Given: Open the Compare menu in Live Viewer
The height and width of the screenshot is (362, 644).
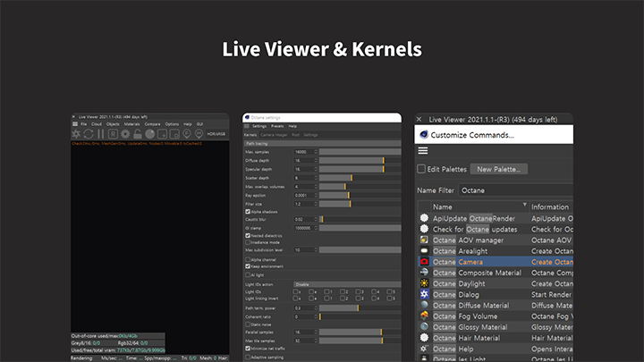Looking at the screenshot, I should coord(152,124).
